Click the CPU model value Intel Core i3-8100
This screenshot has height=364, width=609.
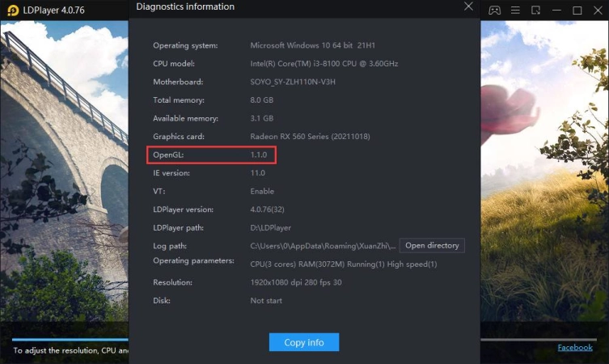pos(324,64)
